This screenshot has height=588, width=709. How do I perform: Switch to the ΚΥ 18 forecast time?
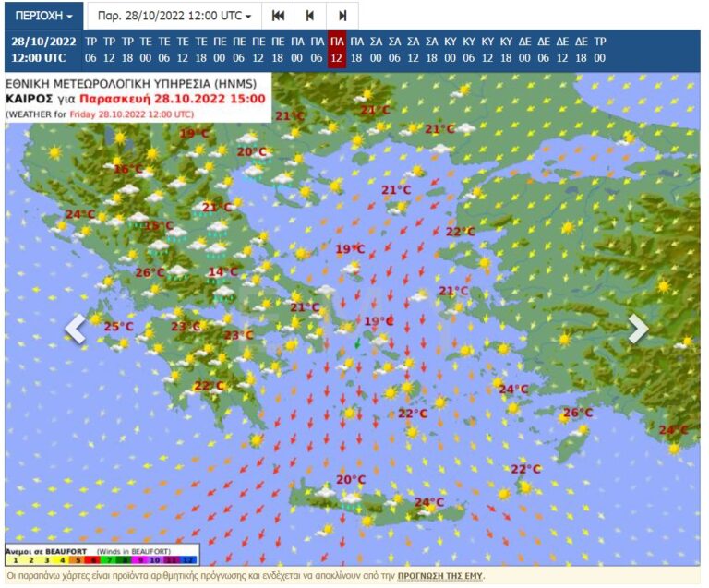tap(506, 50)
